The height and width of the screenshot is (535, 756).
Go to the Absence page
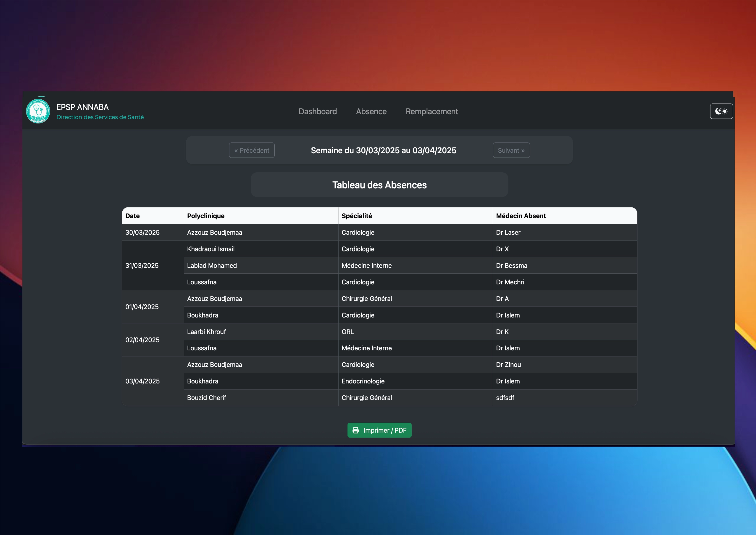click(371, 112)
